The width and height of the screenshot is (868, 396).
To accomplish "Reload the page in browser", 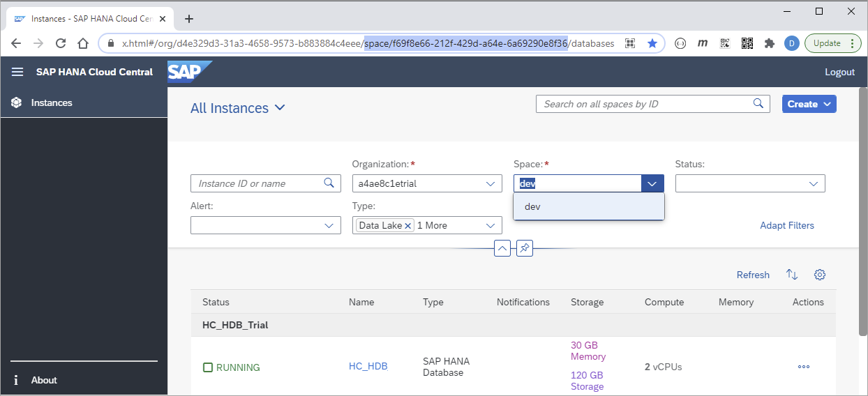I will [61, 43].
